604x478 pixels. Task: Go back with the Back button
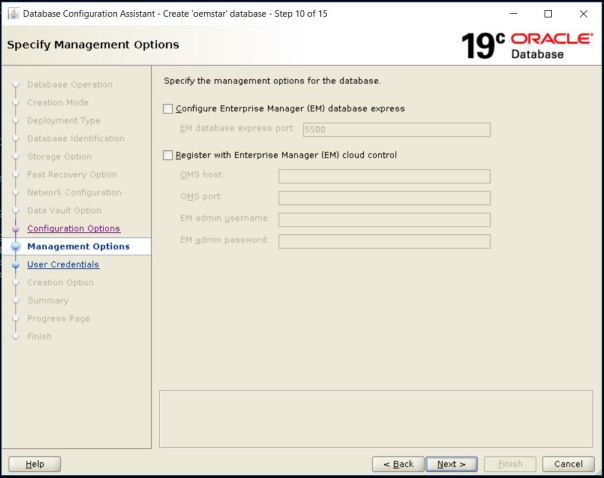click(396, 464)
